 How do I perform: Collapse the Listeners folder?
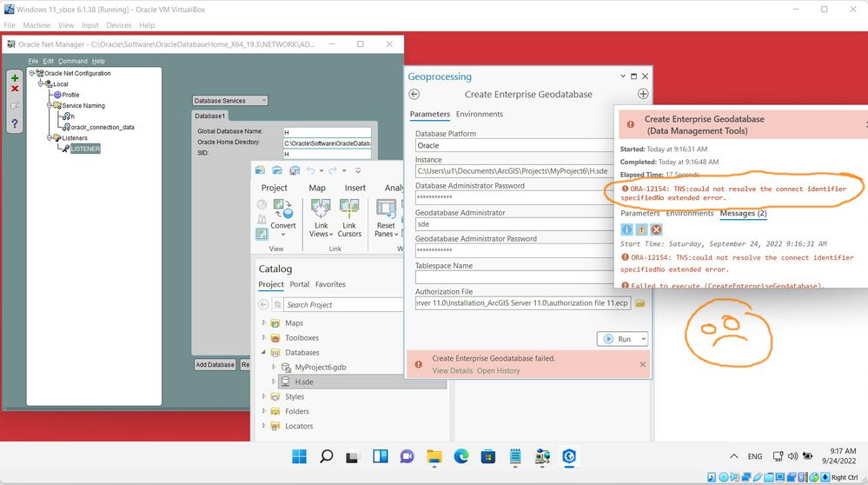click(x=50, y=138)
